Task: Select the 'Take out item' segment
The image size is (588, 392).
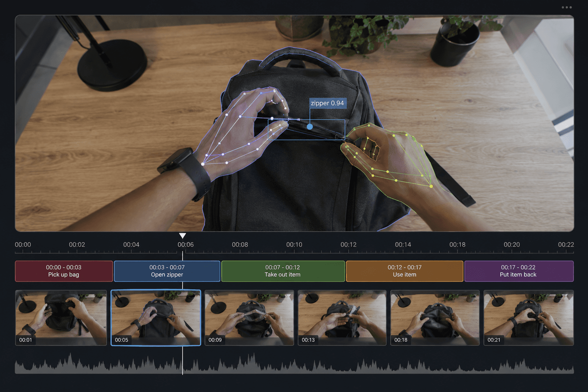Action: pyautogui.click(x=283, y=271)
